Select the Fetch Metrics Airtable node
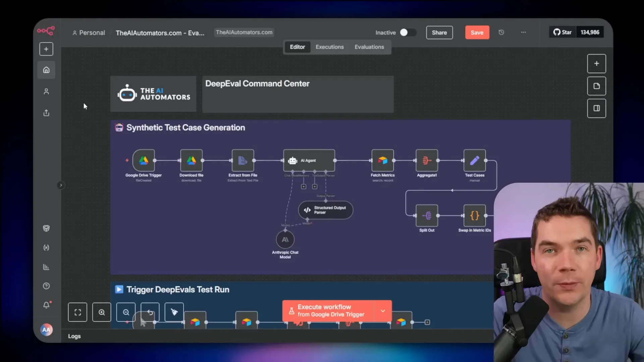The width and height of the screenshot is (644, 362). coord(383,161)
